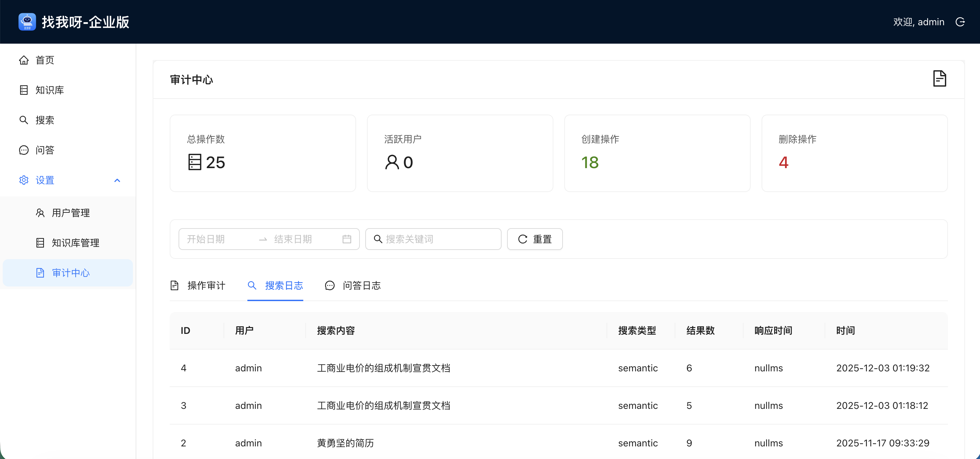Screen dimensions: 980x459
Task: Select the 黄勇坚的简历 search log row
Action: point(345,443)
